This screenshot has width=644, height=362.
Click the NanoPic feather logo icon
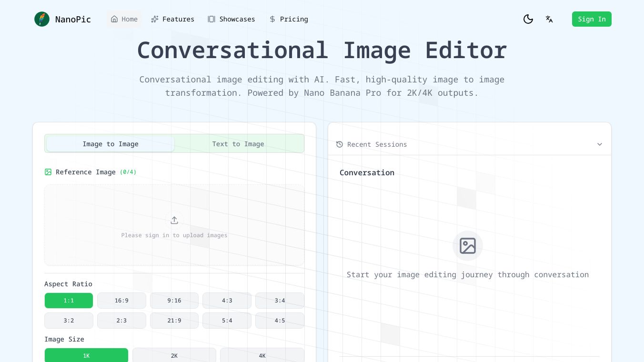point(42,19)
